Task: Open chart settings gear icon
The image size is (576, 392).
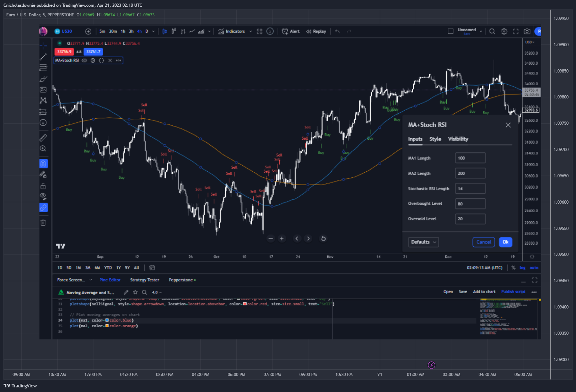Action: pos(504,31)
